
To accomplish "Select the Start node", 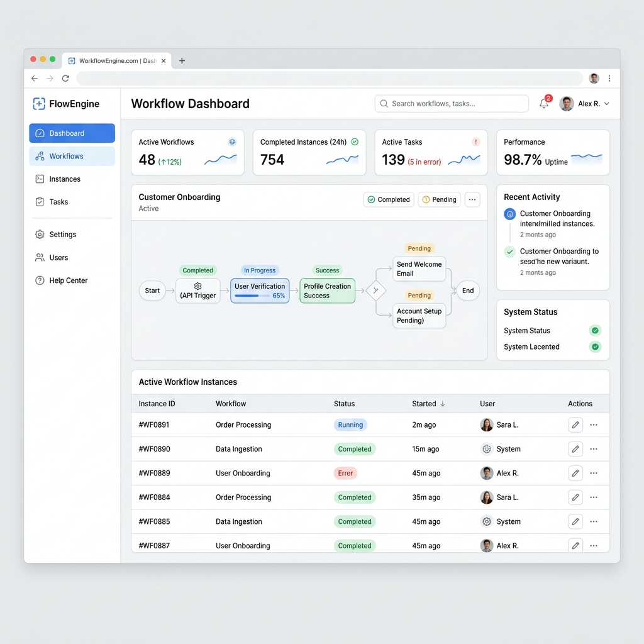I will coord(152,291).
